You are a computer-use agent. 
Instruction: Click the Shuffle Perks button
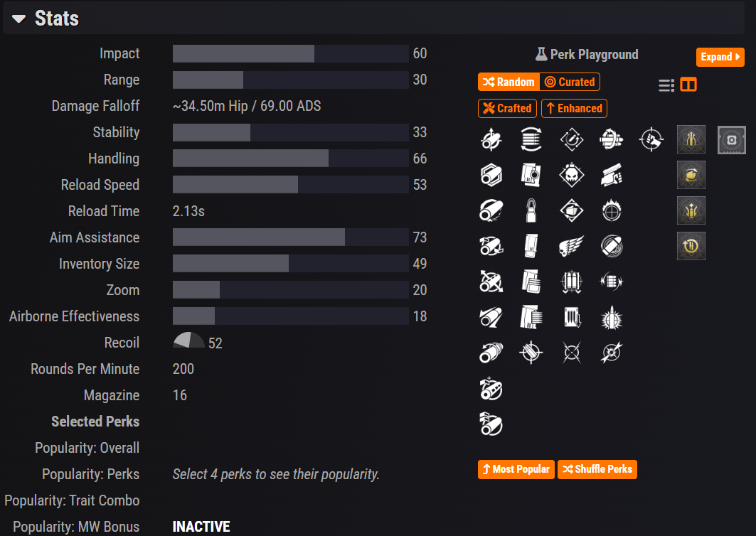point(597,469)
